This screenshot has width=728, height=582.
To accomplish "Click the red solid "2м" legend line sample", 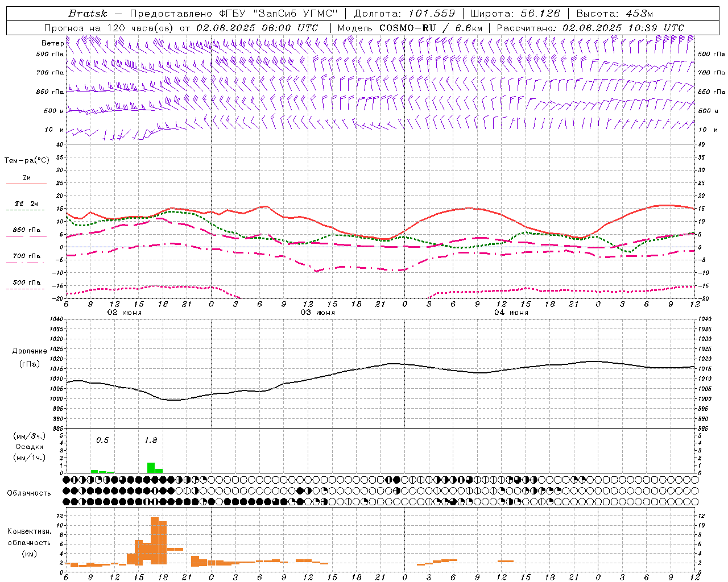I will click(26, 184).
